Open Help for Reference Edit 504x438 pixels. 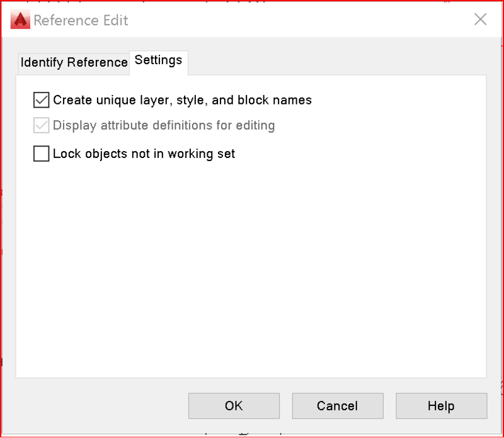(441, 405)
